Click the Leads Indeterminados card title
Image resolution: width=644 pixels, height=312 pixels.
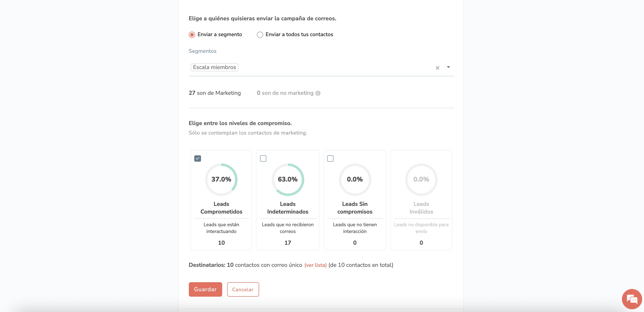(288, 208)
